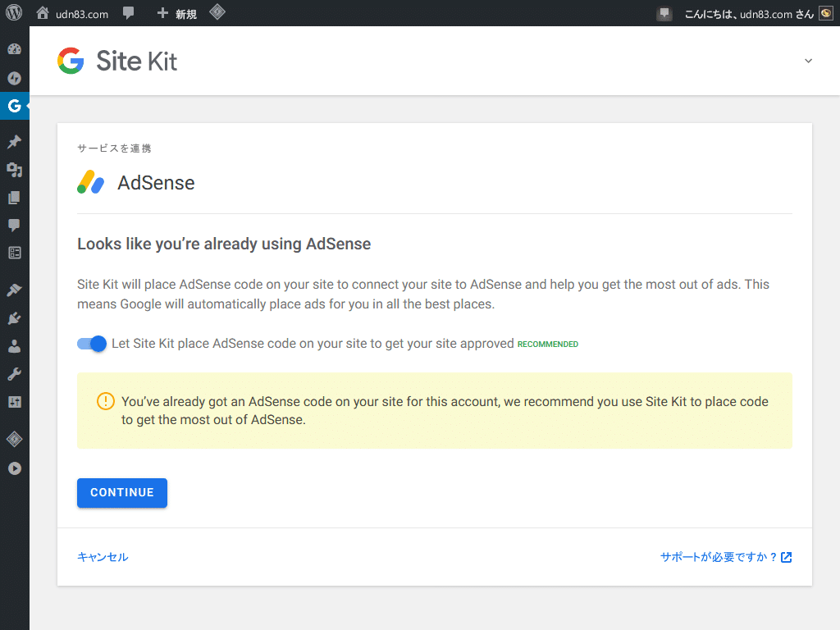
Task: Open Media icon in sidebar
Action: [x=15, y=170]
